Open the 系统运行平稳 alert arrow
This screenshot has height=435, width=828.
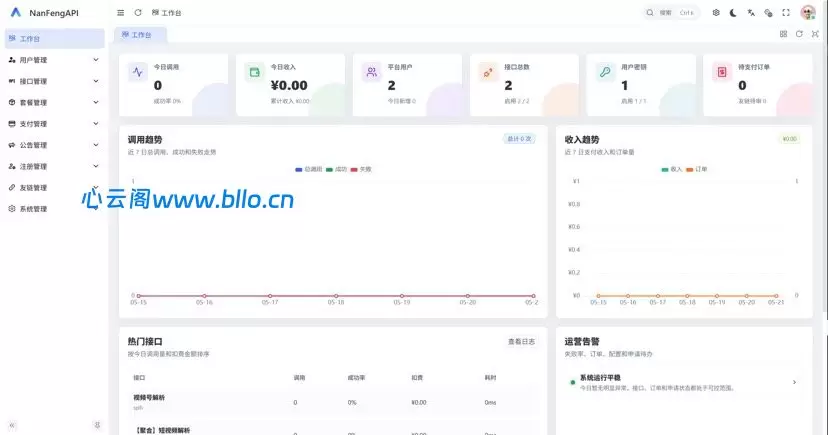[794, 382]
